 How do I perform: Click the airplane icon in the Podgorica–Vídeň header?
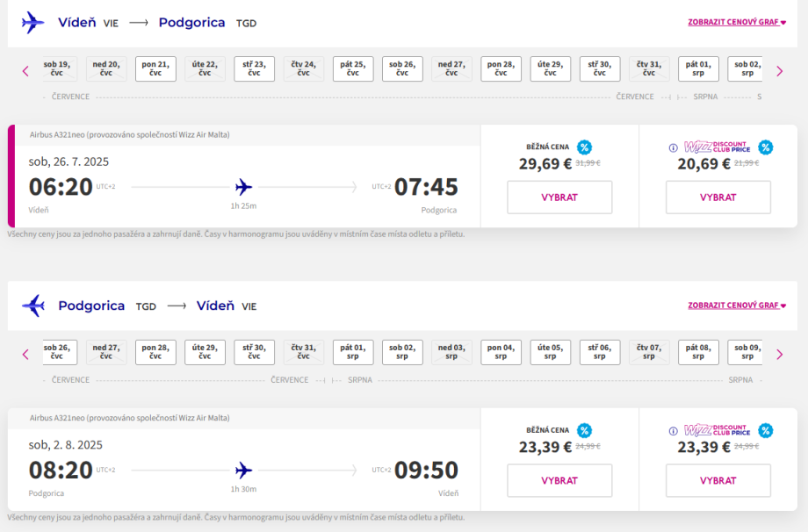[x=33, y=306]
